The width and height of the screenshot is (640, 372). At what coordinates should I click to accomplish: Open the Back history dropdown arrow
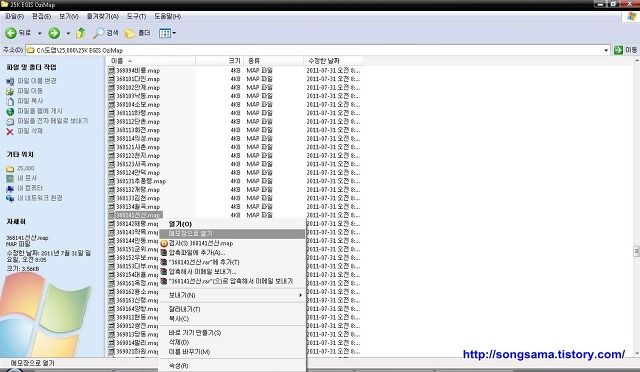click(40, 33)
